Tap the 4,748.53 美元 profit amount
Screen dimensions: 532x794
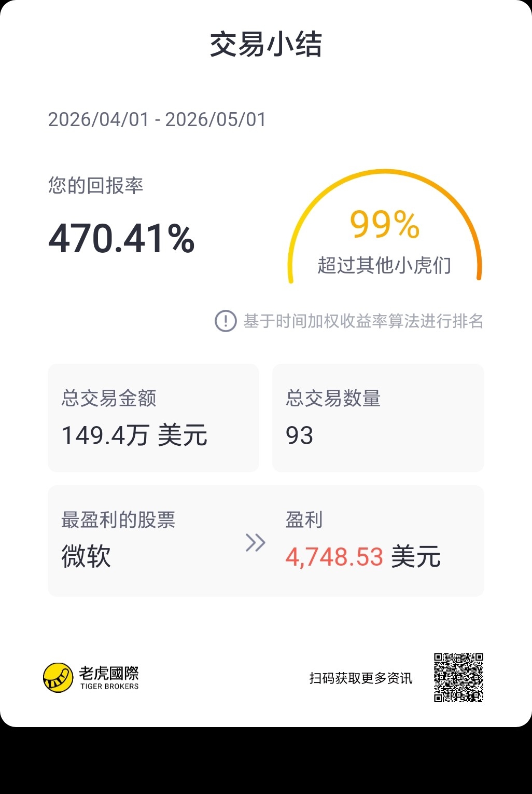coord(363,557)
